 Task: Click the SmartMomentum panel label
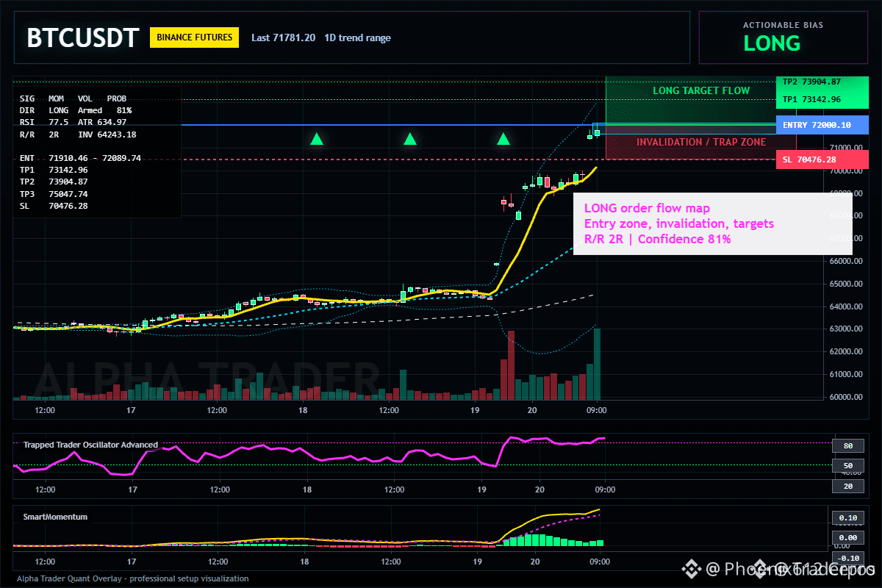tap(55, 517)
